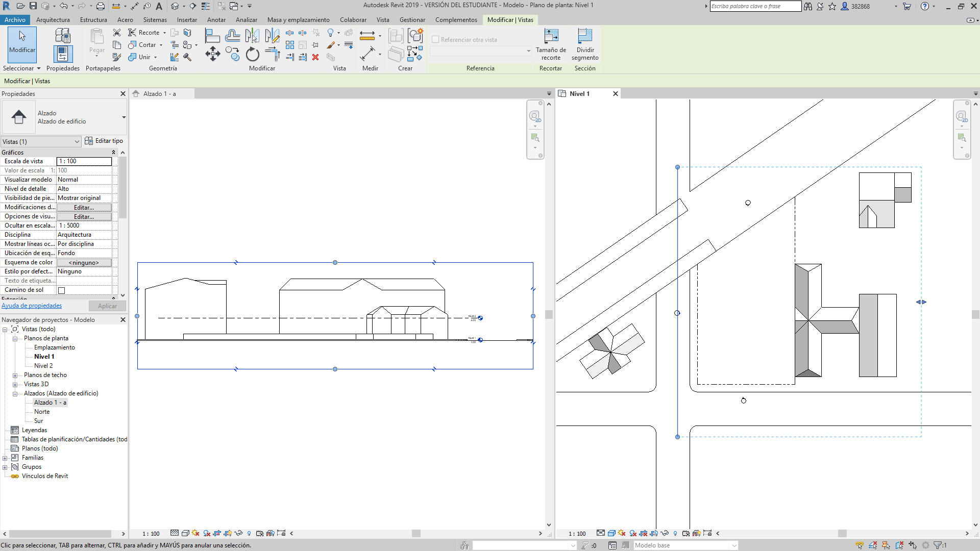Select the Mover (move) tool
This screenshot has height=551, width=980.
(x=213, y=54)
